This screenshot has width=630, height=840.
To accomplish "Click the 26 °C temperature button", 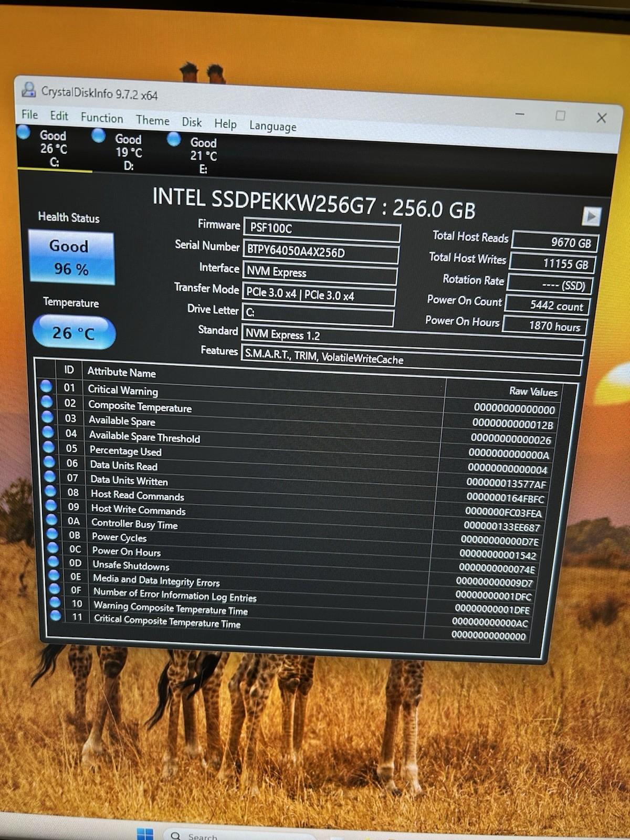I will click(x=73, y=332).
